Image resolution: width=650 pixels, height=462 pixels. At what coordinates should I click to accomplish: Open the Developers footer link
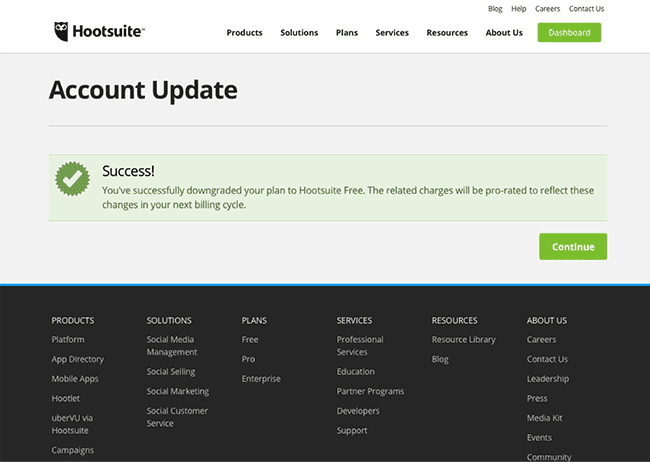point(358,411)
